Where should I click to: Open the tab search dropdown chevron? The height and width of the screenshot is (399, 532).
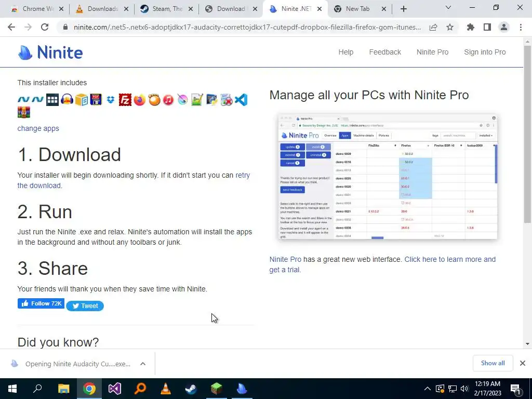point(448,7)
